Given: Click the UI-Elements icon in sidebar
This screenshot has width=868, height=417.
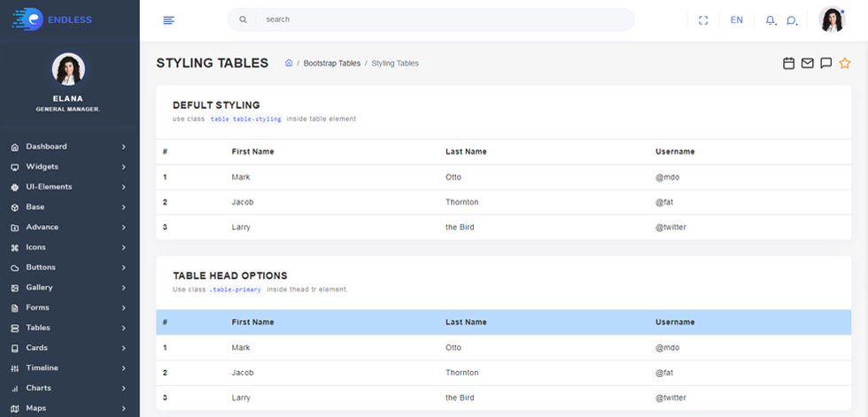Looking at the screenshot, I should pyautogui.click(x=15, y=188).
